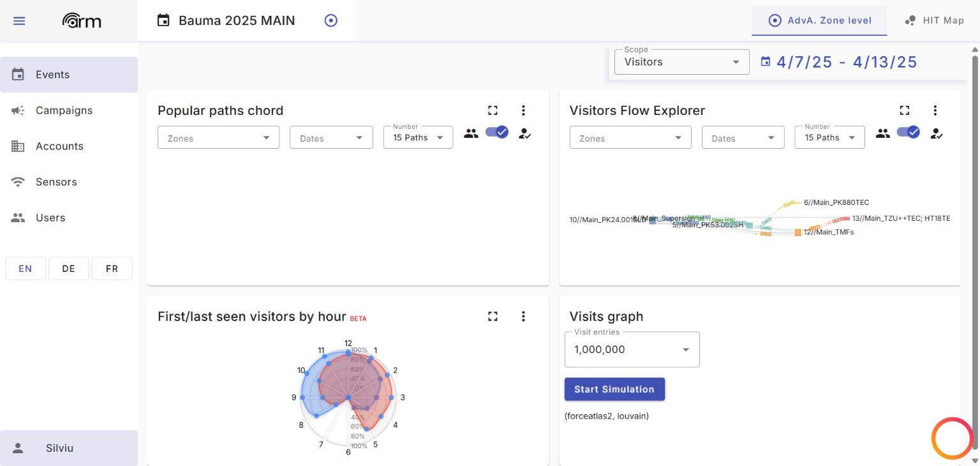The height and width of the screenshot is (466, 980).
Task: Open the 15 Paths dropdown in Visitors Flow Explorer
Action: click(x=829, y=137)
